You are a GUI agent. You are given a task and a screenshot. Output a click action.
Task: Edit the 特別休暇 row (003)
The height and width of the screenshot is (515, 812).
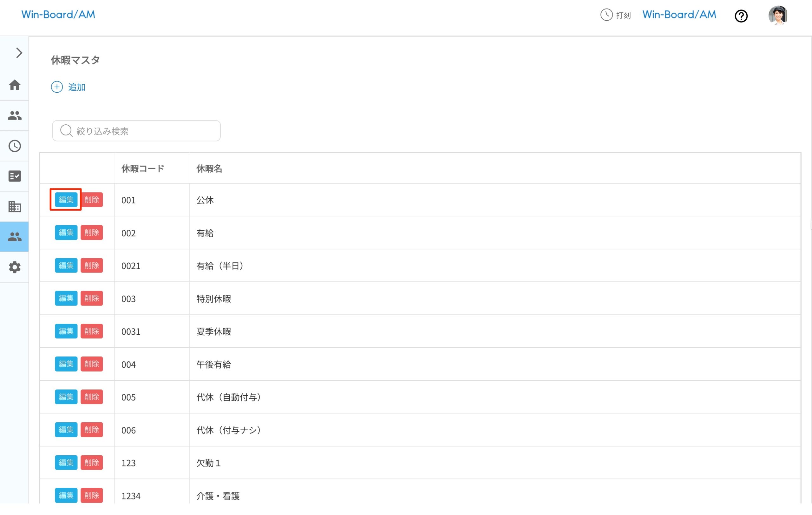66,299
